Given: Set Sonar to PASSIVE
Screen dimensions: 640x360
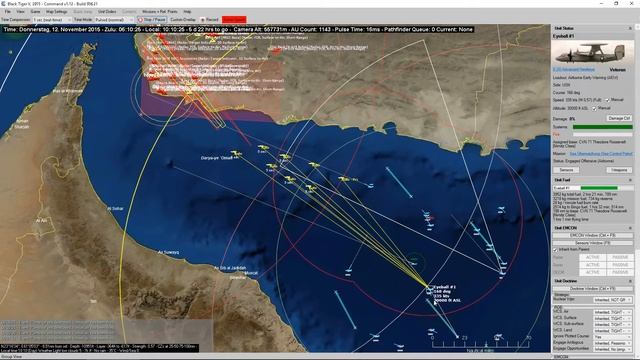Looking at the screenshot, I should pos(620,265).
